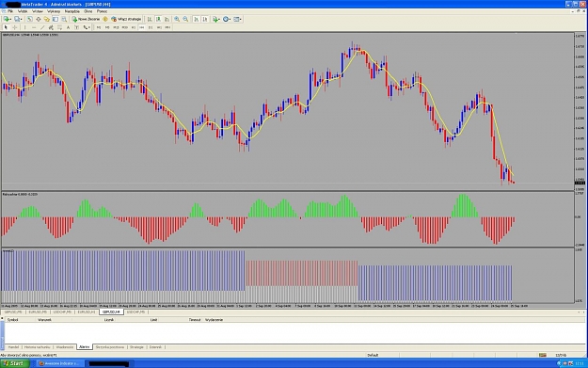
Task: Open the MetaEditor yellow diamond icon
Action: point(105,19)
